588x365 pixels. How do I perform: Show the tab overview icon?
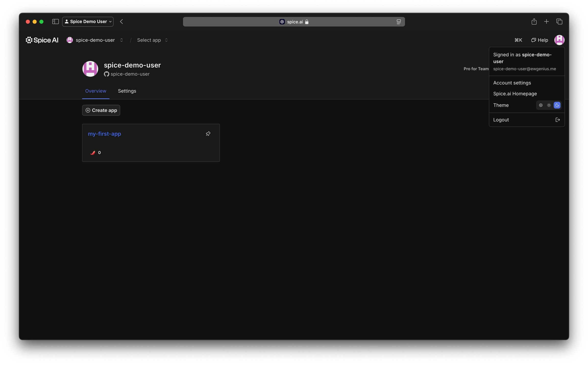[x=559, y=22]
